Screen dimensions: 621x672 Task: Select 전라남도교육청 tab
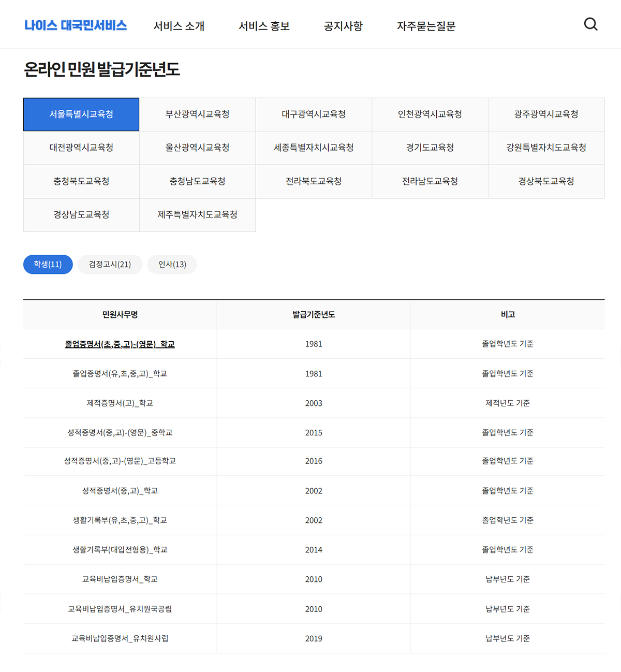pos(430,181)
